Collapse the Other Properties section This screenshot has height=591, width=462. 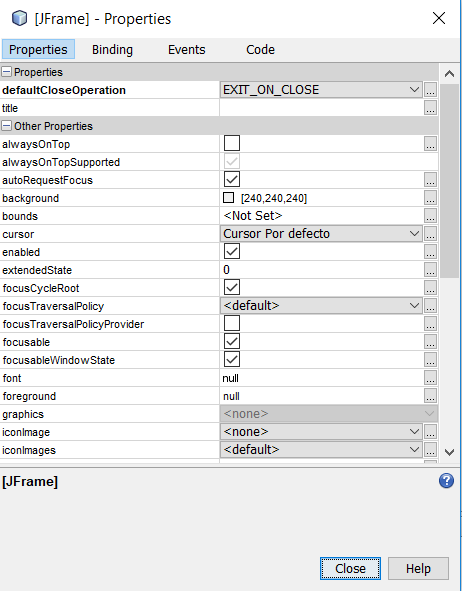6,126
